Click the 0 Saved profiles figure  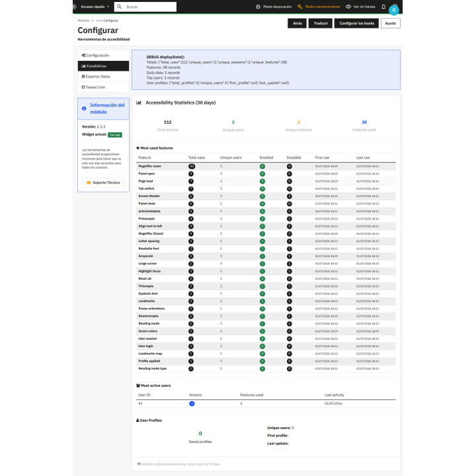(x=200, y=434)
